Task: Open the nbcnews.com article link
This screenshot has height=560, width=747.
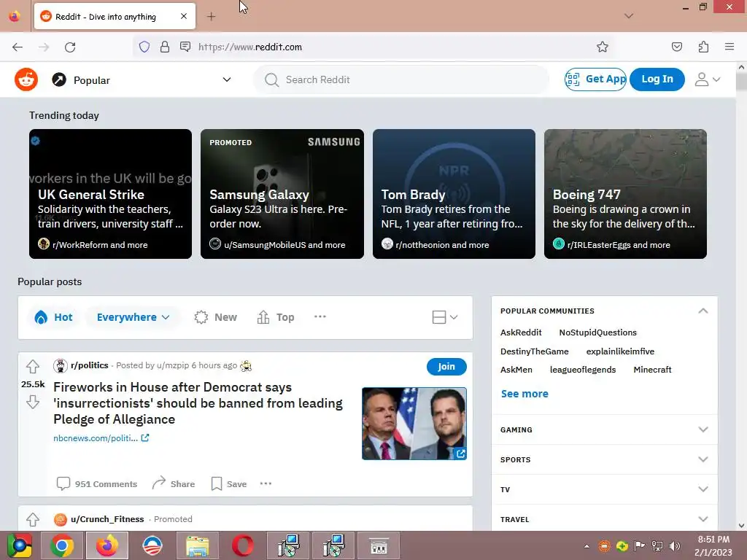Action: pyautogui.click(x=101, y=438)
